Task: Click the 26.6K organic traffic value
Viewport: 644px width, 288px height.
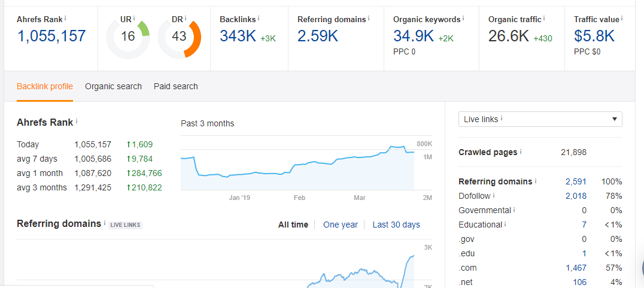Action: (x=509, y=36)
